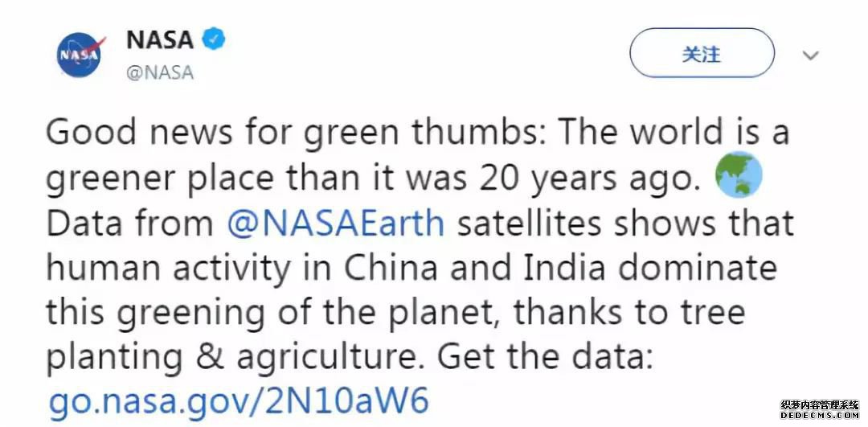Click the blue verified checkmark badge
This screenshot has height=427, width=868.
[x=213, y=40]
